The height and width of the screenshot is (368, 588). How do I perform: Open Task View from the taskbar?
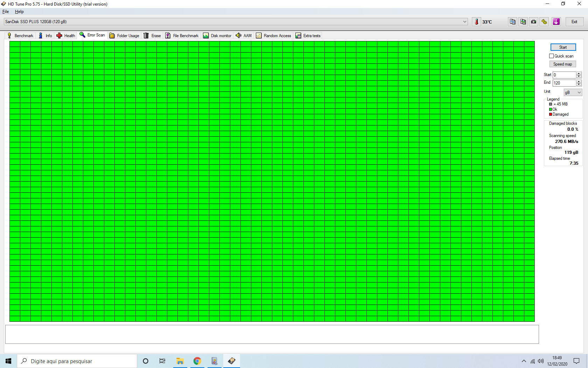[x=162, y=361]
